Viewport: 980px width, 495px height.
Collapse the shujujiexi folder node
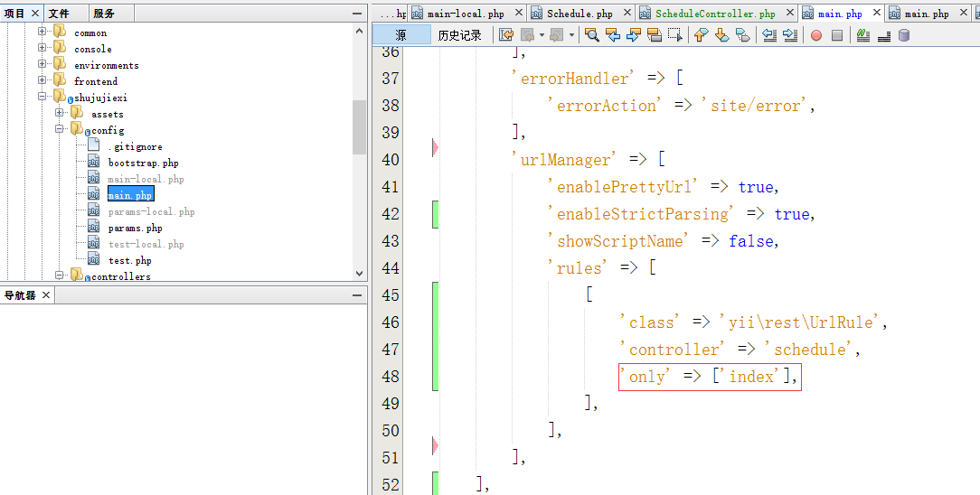pyautogui.click(x=42, y=97)
